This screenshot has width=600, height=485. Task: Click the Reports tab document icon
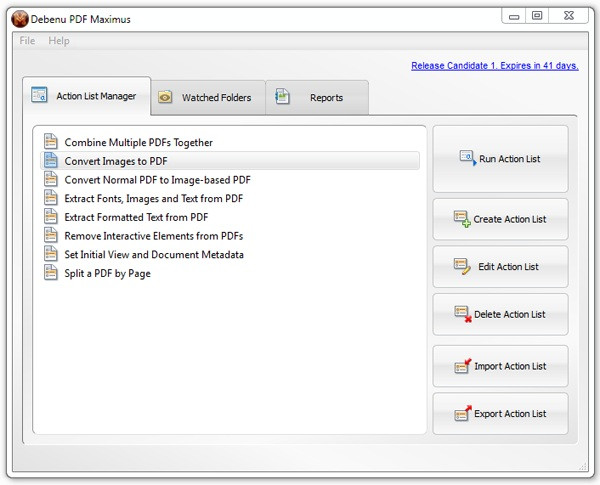(x=282, y=96)
